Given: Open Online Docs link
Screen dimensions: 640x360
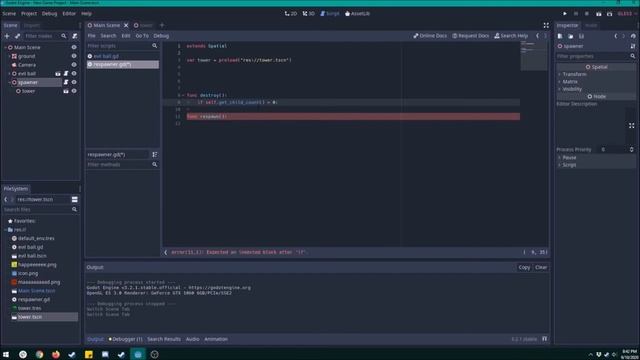Looking at the screenshot, I should 430,36.
